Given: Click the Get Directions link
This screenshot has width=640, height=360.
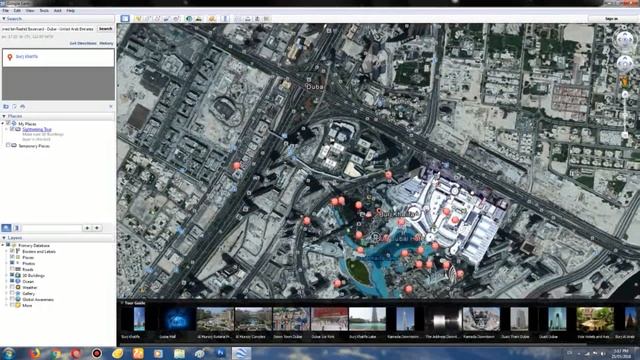Looking at the screenshot, I should tap(83, 43).
